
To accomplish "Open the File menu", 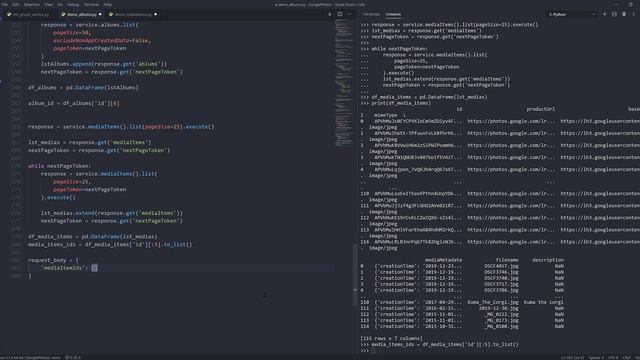I will click(5, 4).
